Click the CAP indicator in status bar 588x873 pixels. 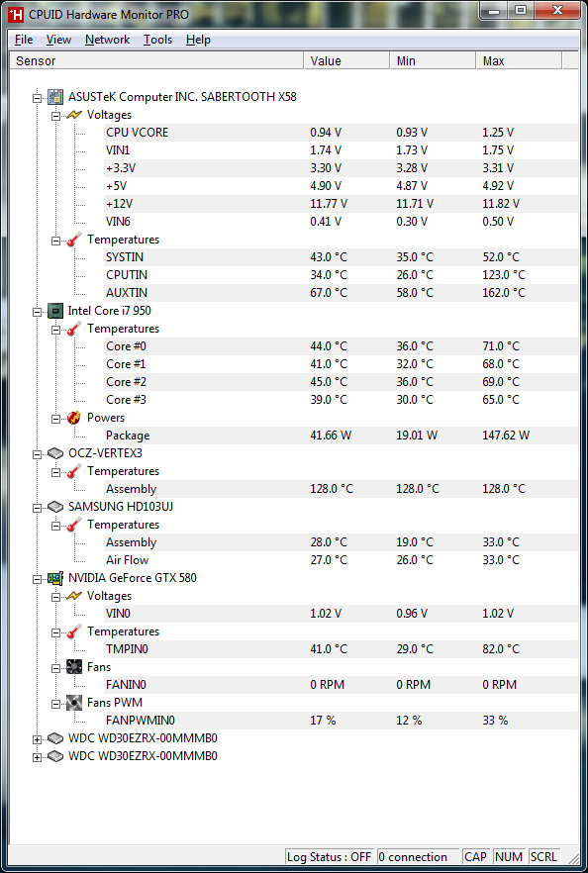tap(476, 857)
